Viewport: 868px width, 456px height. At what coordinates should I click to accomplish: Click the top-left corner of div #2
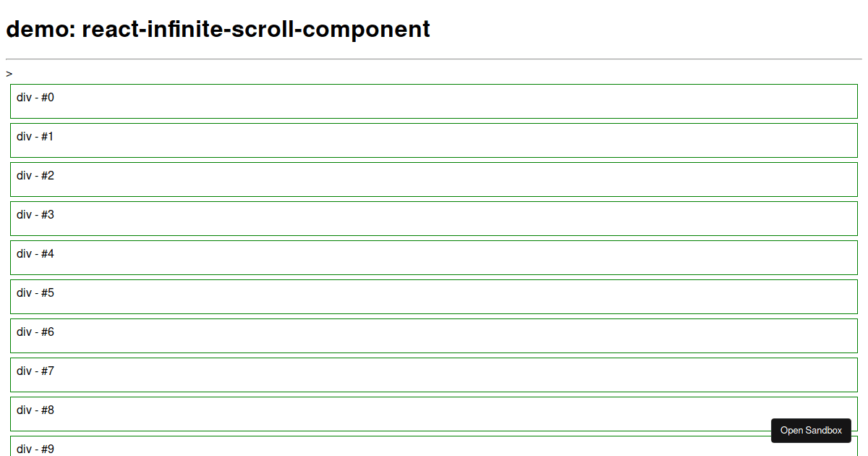click(x=11, y=164)
